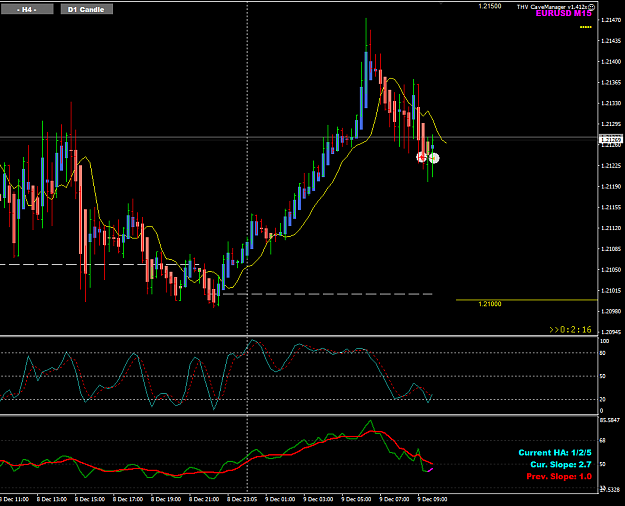Image resolution: width=625 pixels, height=506 pixels.
Task: Click the red arrow trade marker circle
Action: pyautogui.click(x=421, y=157)
